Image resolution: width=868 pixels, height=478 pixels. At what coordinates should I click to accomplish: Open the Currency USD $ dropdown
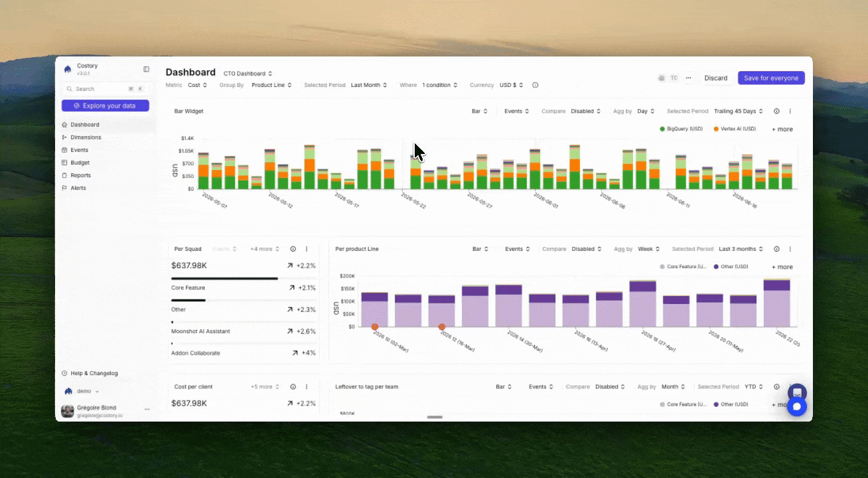(512, 85)
